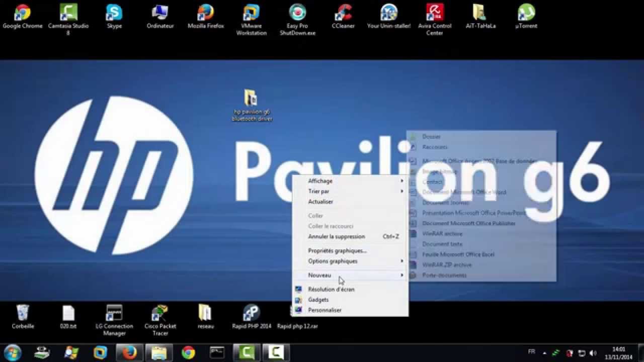644x362 pixels.
Task: Click the FR language indicator
Action: (x=531, y=352)
